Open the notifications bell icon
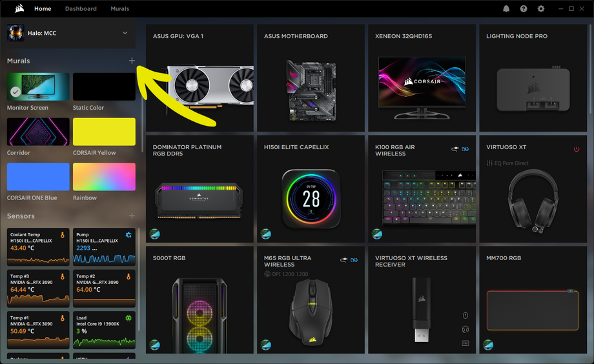The image size is (594, 364). pyautogui.click(x=506, y=8)
